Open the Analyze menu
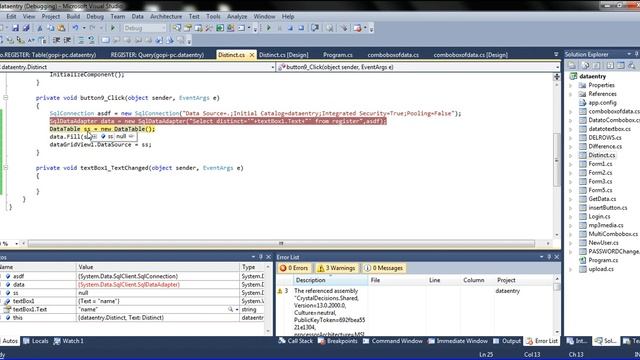The width and height of the screenshot is (640, 360). 237,16
